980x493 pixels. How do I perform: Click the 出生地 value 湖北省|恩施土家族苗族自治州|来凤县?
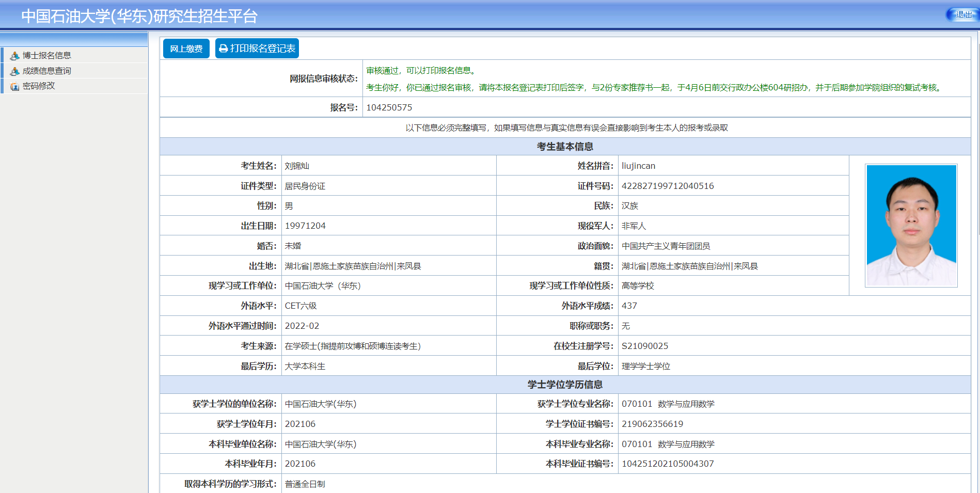click(x=353, y=266)
